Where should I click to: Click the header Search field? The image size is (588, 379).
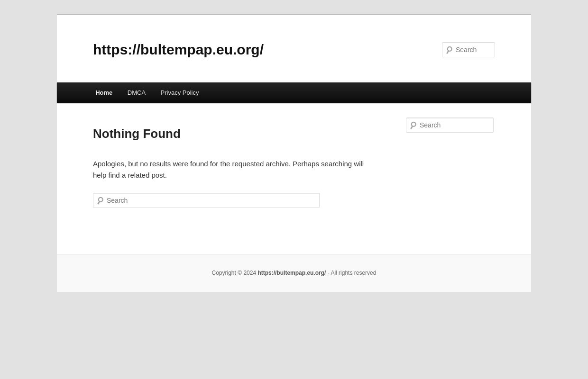click(469, 50)
